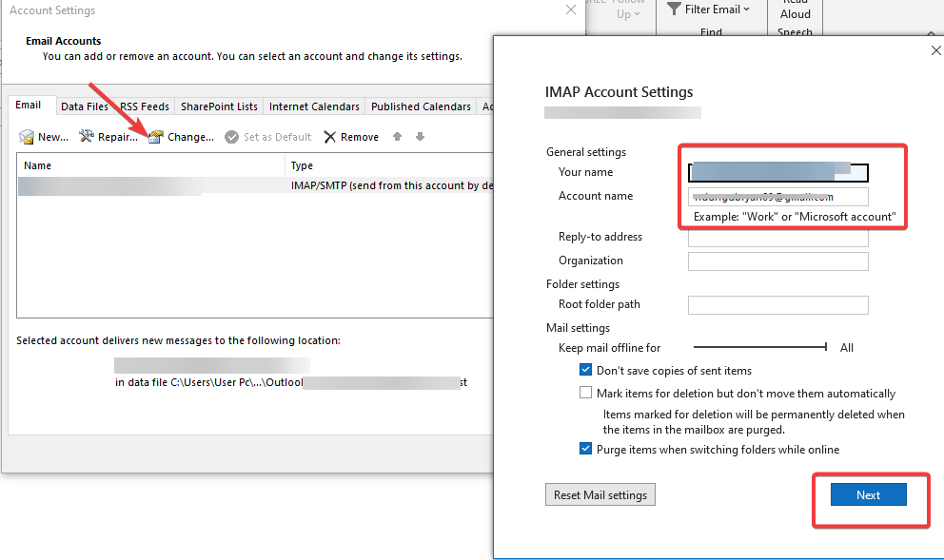Click the Next button
This screenshot has width=944, height=560.
tap(867, 494)
